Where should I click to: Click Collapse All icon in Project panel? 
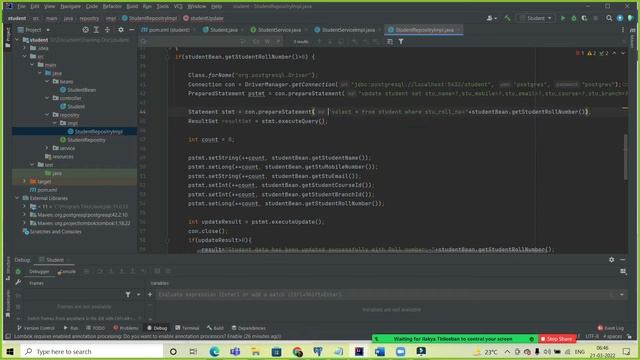(107, 30)
